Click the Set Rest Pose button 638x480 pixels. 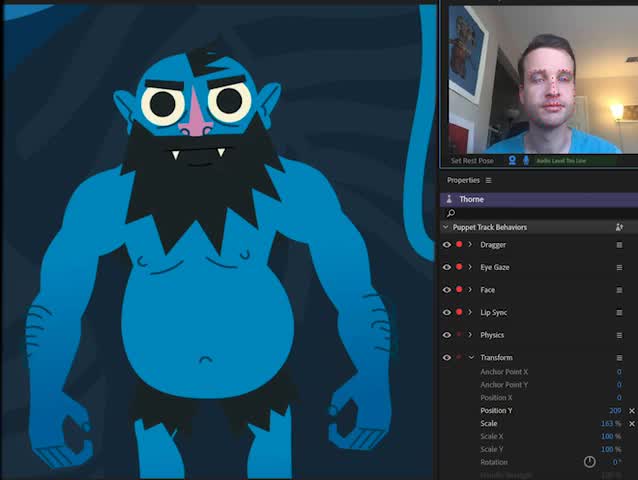[x=472, y=160]
